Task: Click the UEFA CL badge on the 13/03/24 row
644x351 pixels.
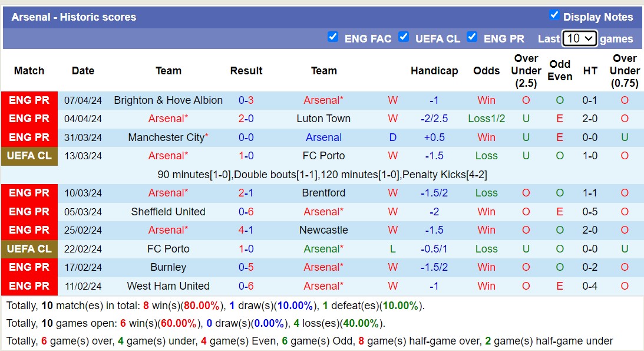Action: (29, 156)
